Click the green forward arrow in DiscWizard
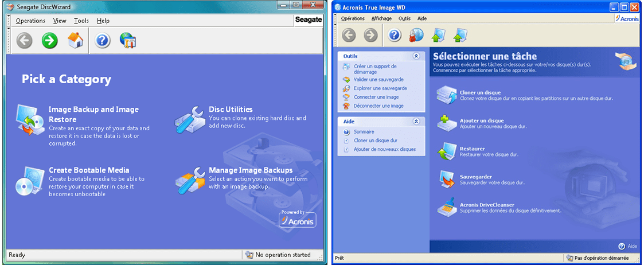Screen dimensions: 644x265 tap(50, 40)
